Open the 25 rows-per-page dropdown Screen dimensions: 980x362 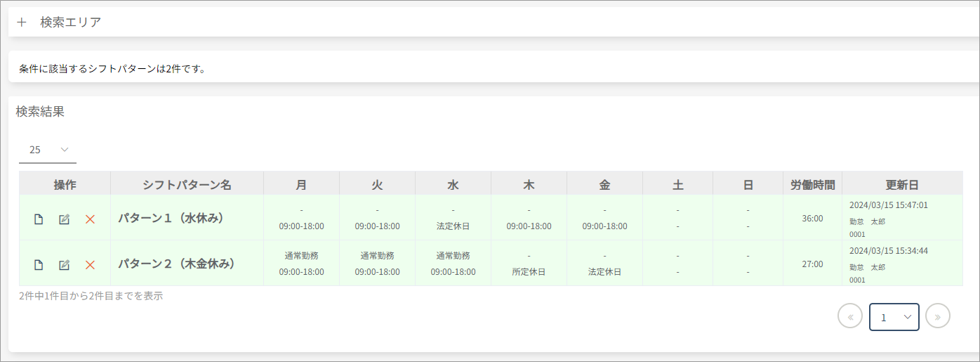click(x=48, y=150)
